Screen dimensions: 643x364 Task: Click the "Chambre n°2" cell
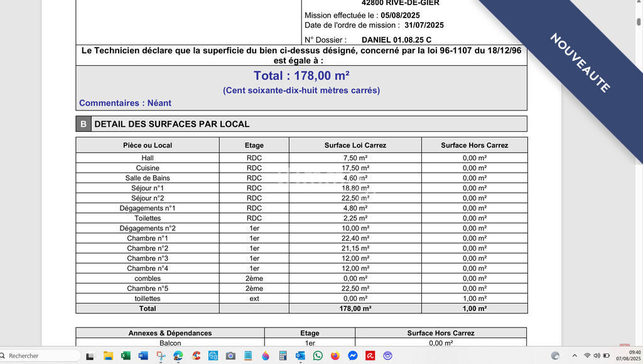(x=148, y=249)
